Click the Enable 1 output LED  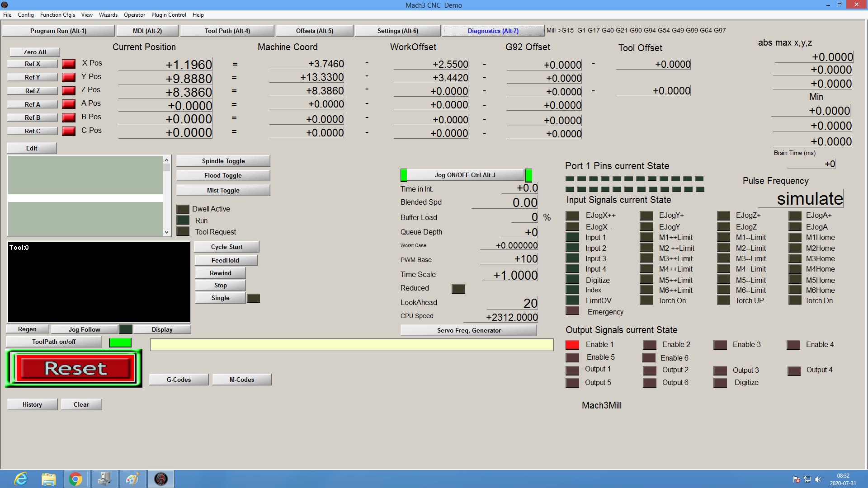pos(572,345)
